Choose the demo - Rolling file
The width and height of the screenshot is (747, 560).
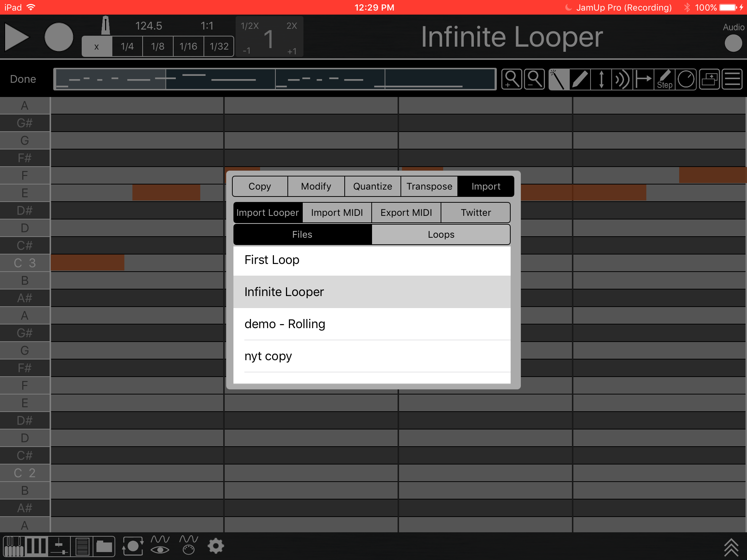pos(372,324)
